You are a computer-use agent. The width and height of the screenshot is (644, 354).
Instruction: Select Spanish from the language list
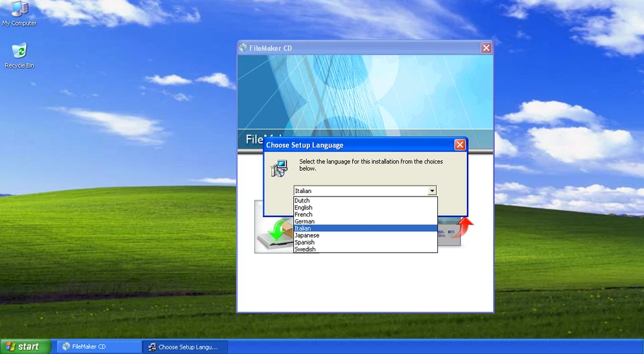(x=366, y=242)
